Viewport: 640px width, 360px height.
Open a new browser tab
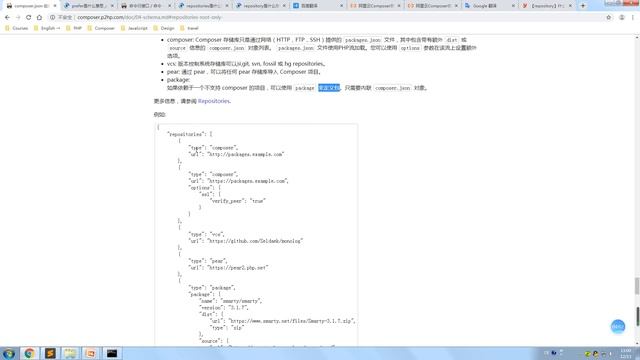(x=583, y=6)
